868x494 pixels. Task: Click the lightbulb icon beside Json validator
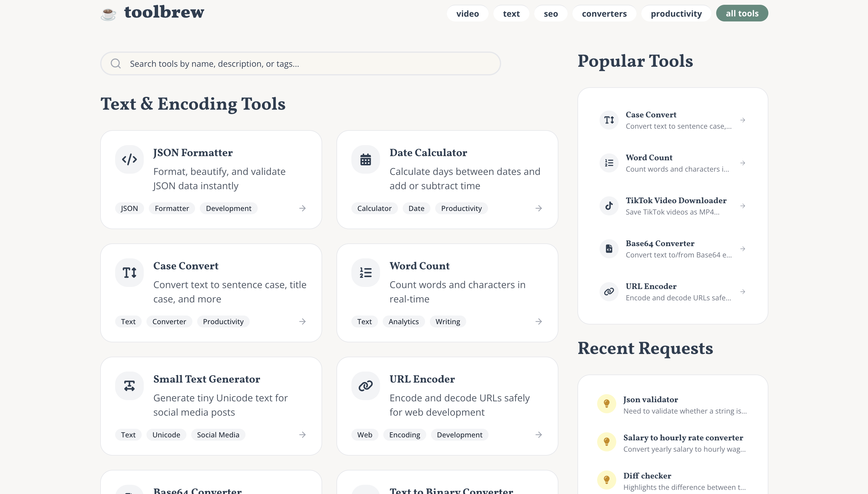pyautogui.click(x=606, y=404)
